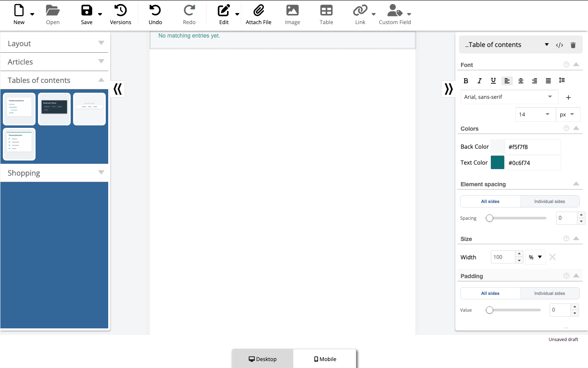Open the font size unit px dropdown
The image size is (588, 368).
[568, 114]
